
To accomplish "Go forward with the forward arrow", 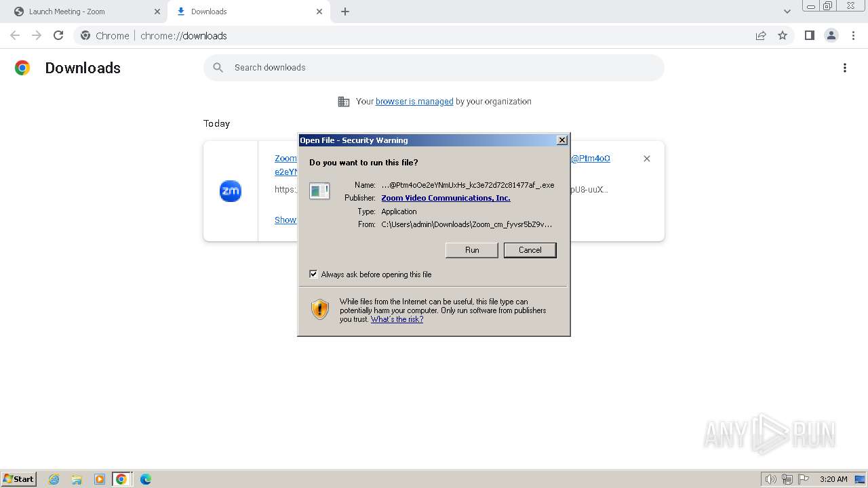I will pyautogui.click(x=37, y=35).
